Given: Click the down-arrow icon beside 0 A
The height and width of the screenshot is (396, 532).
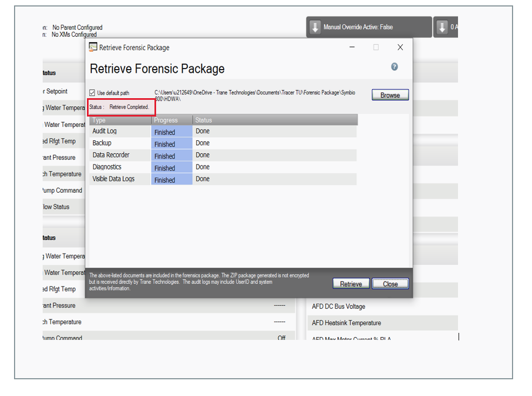Looking at the screenshot, I should click(442, 27).
